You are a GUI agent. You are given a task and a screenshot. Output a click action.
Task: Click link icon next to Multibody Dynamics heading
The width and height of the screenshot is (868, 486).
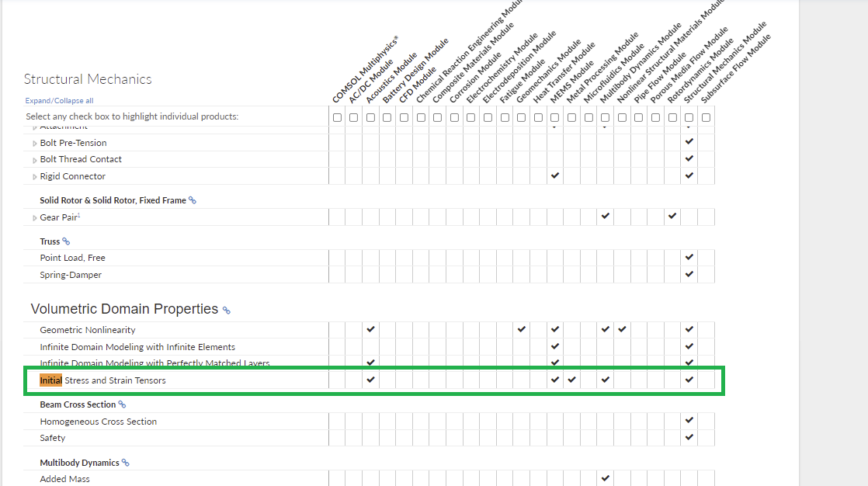126,463
